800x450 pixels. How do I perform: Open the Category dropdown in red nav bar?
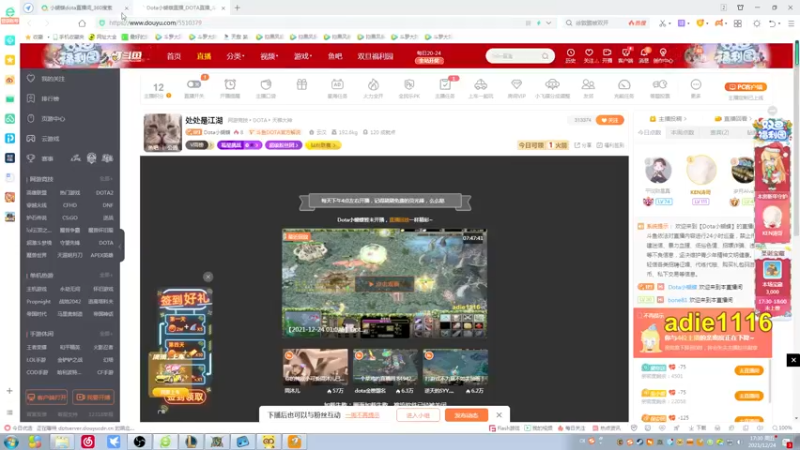235,56
